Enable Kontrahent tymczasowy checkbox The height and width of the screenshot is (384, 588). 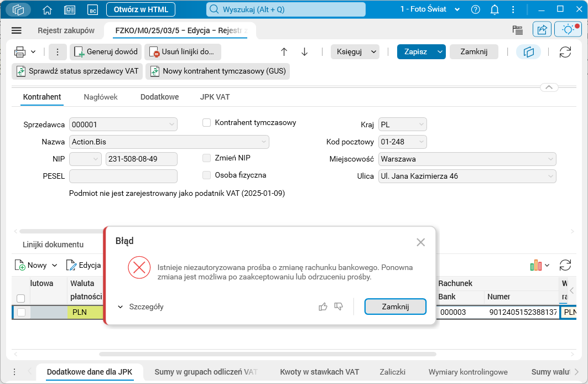[207, 123]
